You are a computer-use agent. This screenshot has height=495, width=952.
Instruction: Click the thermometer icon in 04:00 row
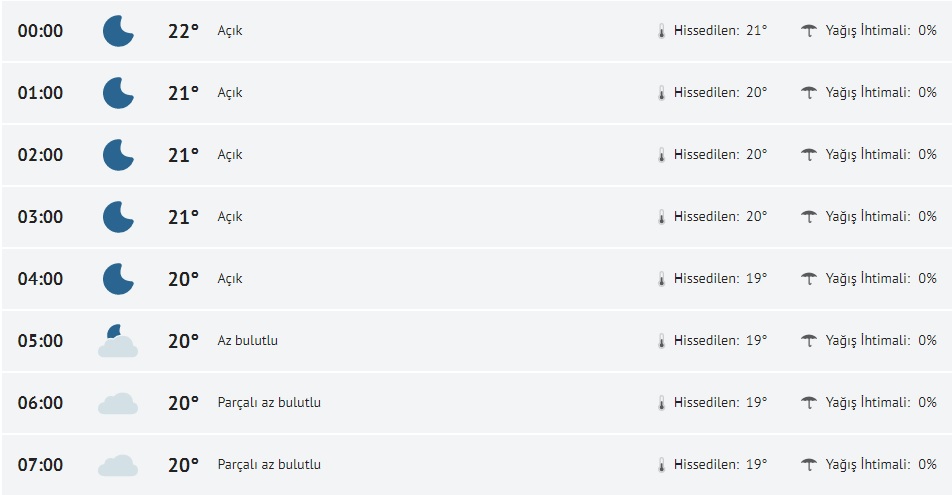[661, 279]
